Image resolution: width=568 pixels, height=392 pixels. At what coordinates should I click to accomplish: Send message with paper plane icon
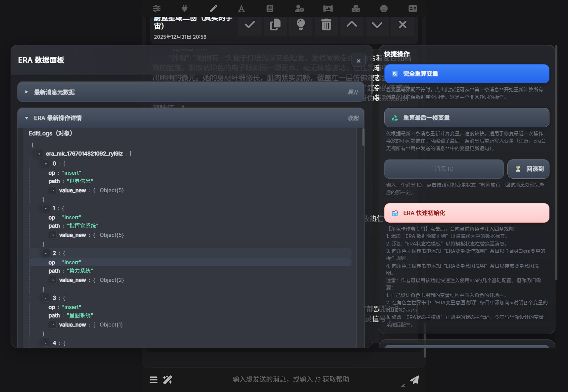414,380
